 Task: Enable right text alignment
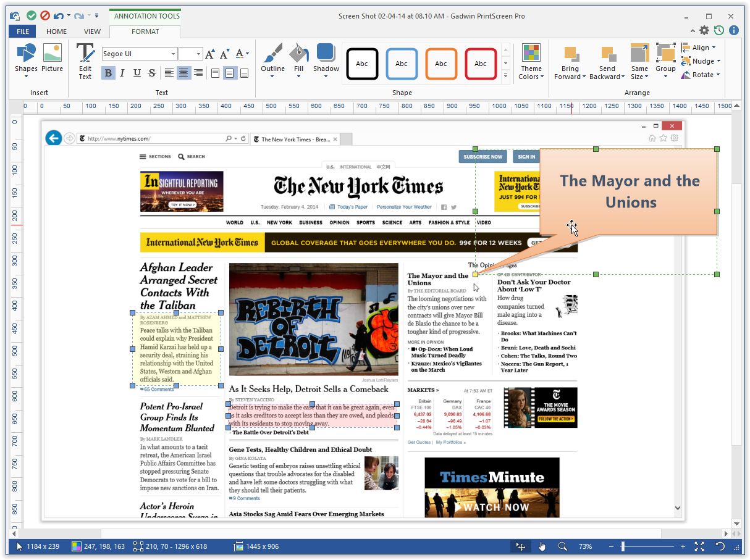pyautogui.click(x=198, y=73)
